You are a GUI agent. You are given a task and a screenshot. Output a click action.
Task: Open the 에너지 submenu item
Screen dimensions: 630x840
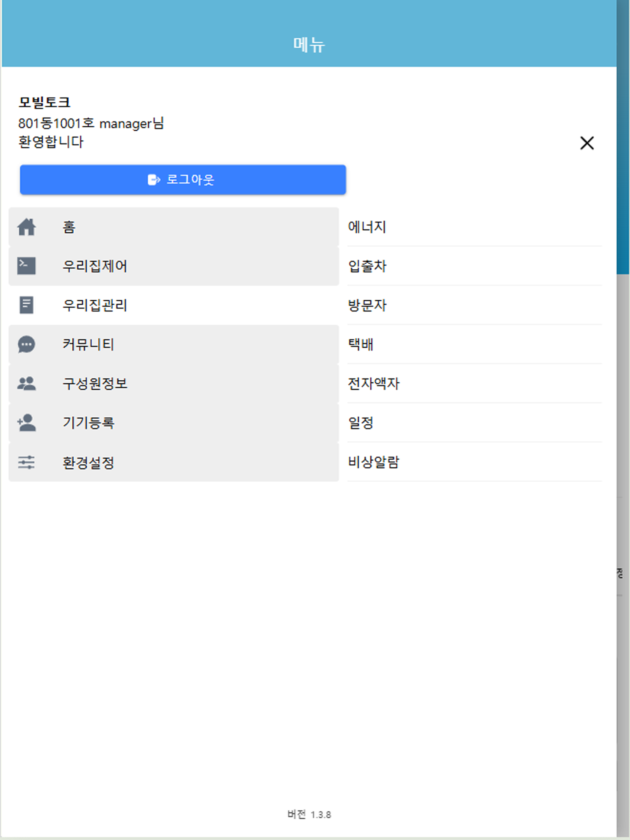point(474,227)
